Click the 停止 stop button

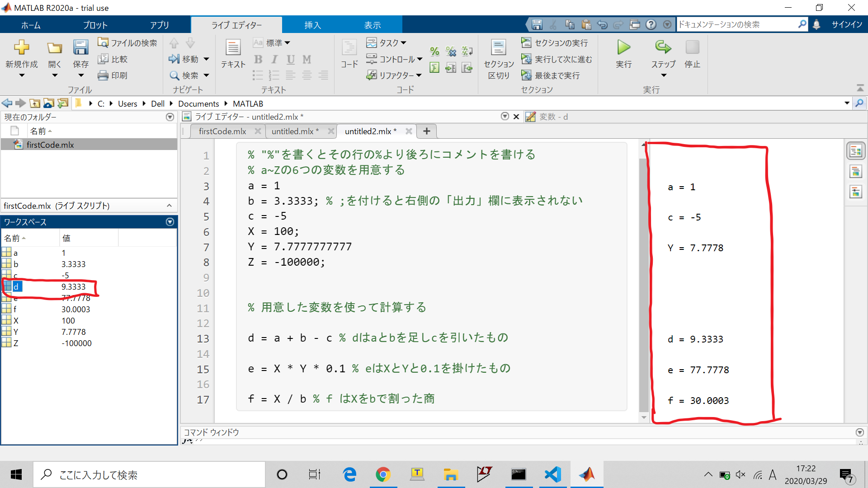692,47
